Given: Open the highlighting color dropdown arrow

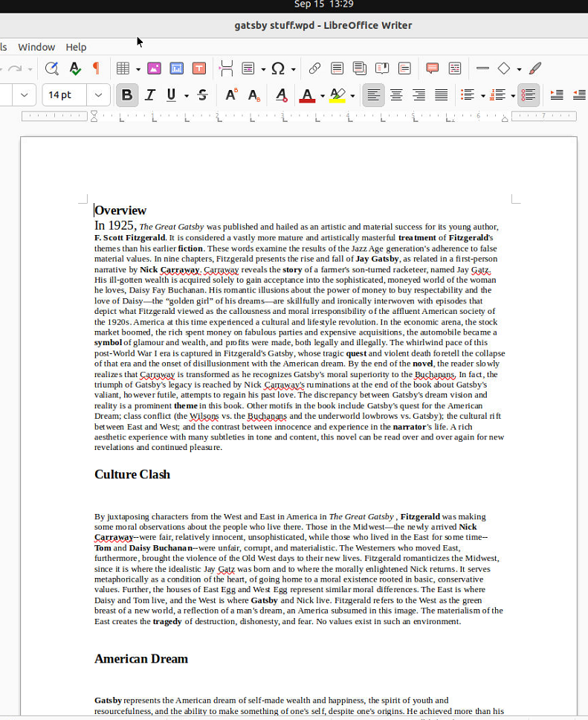Looking at the screenshot, I should [x=352, y=96].
